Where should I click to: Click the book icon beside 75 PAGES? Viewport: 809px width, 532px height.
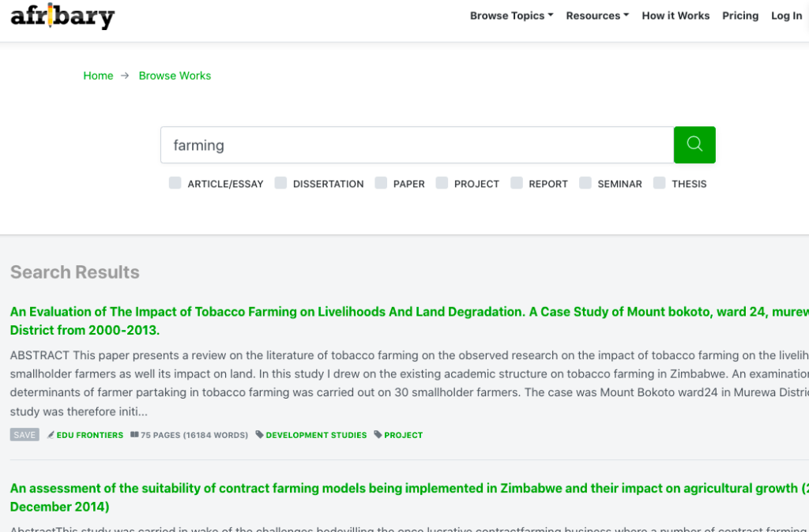pyautogui.click(x=134, y=435)
